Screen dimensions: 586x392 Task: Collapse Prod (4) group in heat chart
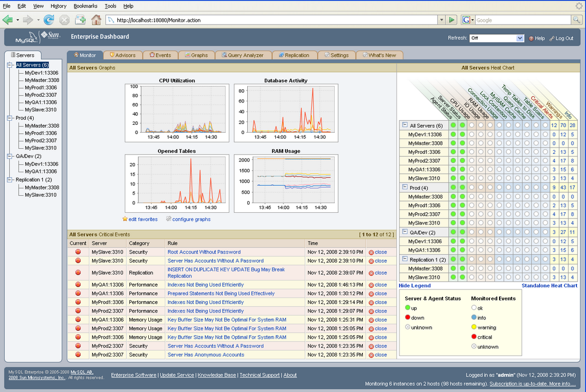coord(405,187)
